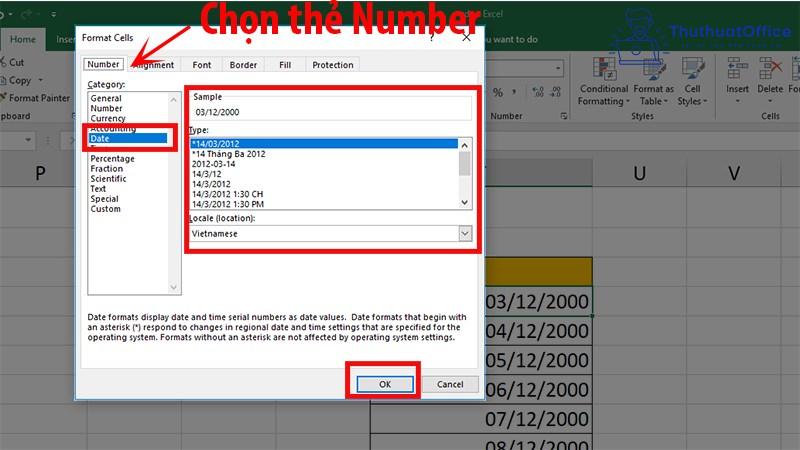Select the Date category
Screen dimensions: 800x450
[x=128, y=138]
